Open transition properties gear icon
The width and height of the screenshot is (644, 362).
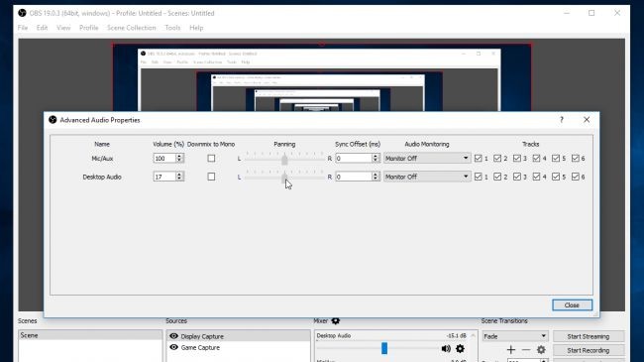(x=541, y=350)
